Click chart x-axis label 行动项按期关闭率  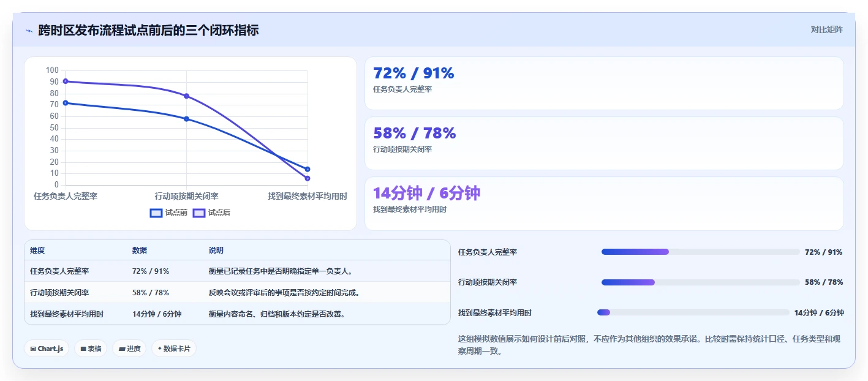pos(187,196)
